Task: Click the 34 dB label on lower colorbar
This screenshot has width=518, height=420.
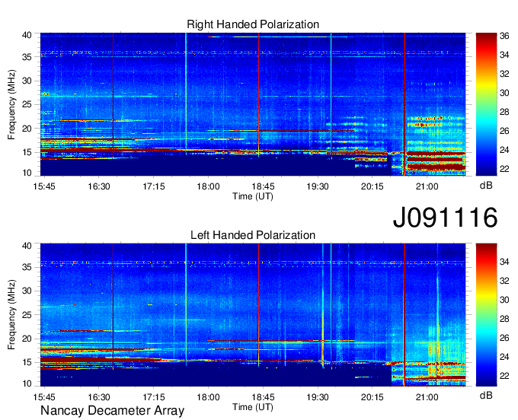Action: click(504, 262)
